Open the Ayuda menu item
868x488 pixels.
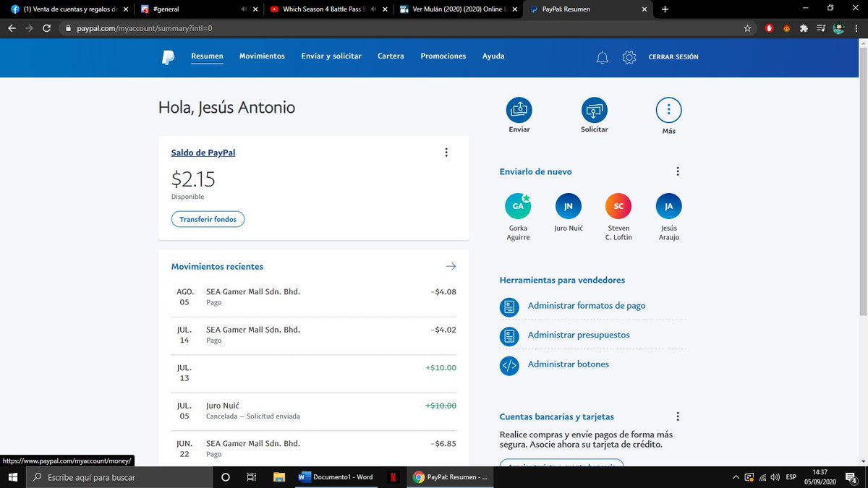pyautogui.click(x=493, y=56)
